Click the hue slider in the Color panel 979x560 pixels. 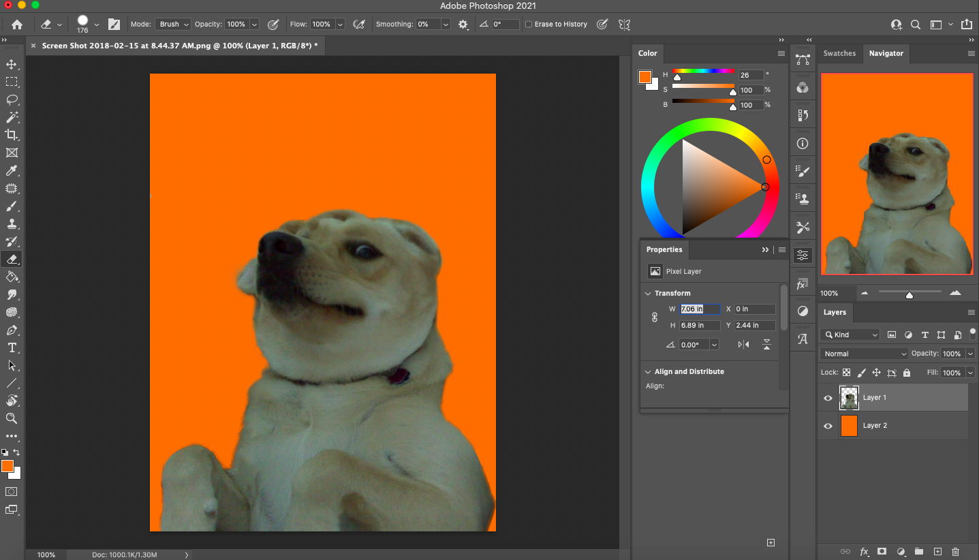point(703,71)
